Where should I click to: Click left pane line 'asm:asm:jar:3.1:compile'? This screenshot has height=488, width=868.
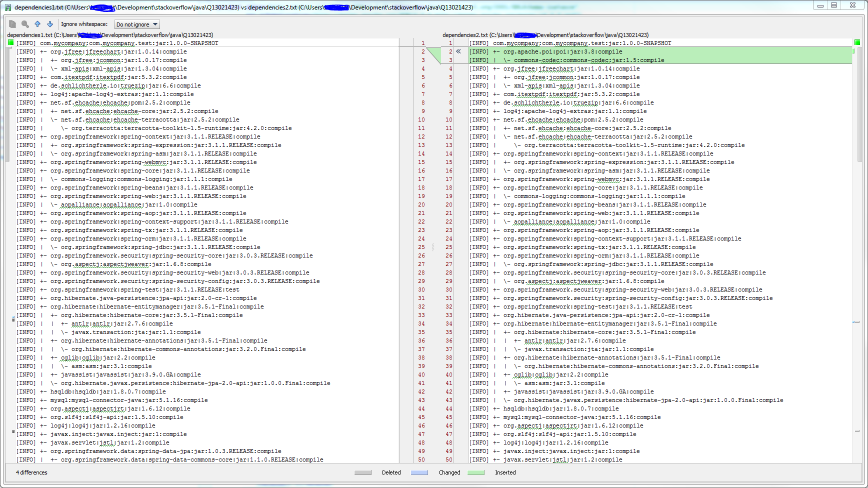pyautogui.click(x=111, y=366)
